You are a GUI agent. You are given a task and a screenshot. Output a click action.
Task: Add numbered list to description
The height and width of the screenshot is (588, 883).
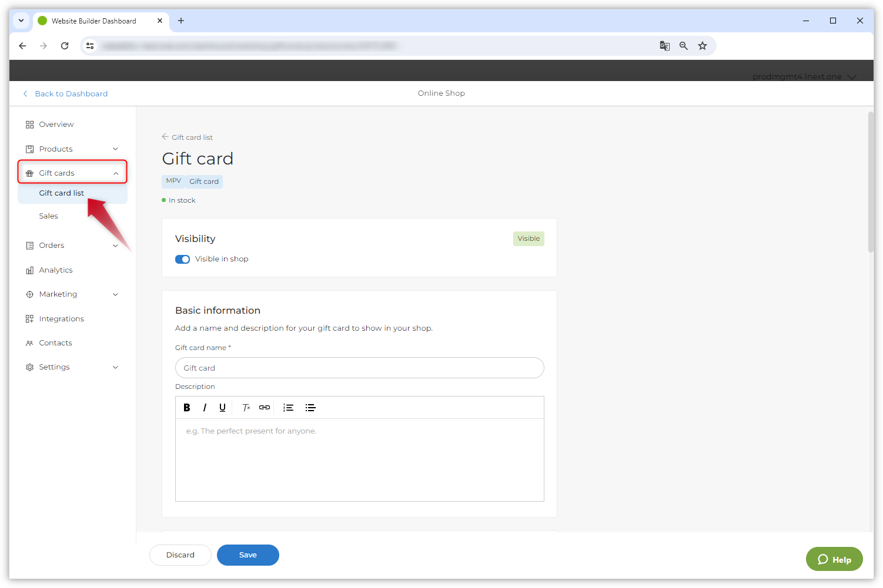(x=288, y=408)
